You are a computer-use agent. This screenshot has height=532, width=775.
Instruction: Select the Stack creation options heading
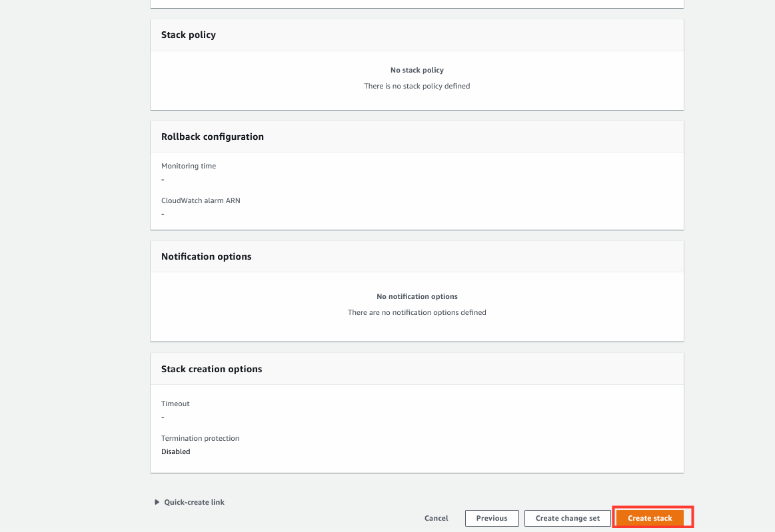[x=211, y=369]
